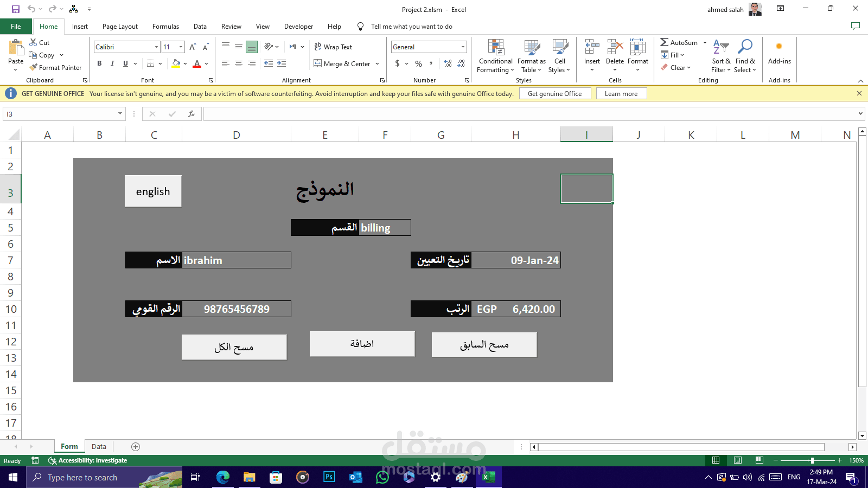Align text to the right

pyautogui.click(x=252, y=63)
